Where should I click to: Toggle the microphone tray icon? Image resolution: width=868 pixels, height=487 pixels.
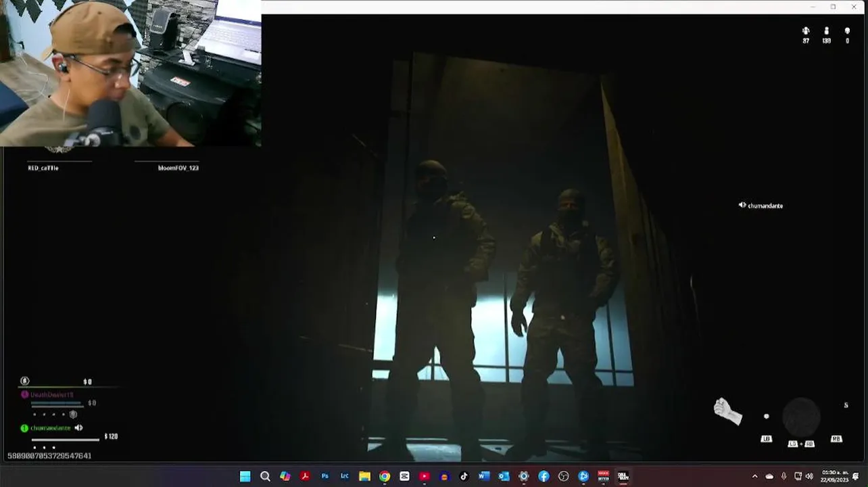pyautogui.click(x=783, y=476)
